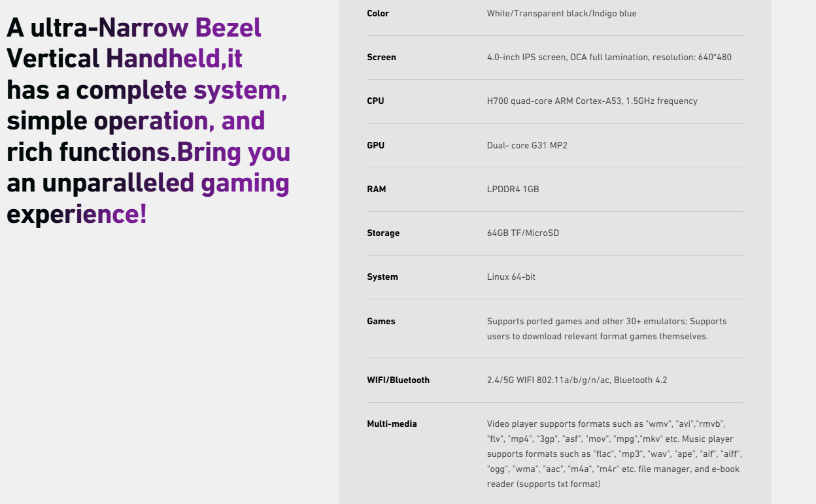Click the "64GB TF/MicroSD" value
The height and width of the screenshot is (504, 816).
(x=523, y=233)
